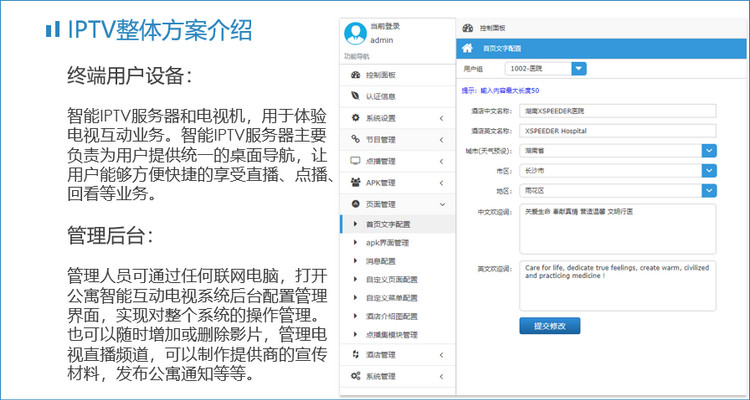Open apk界面管理 submenu item
This screenshot has height=400, width=750.
388,242
